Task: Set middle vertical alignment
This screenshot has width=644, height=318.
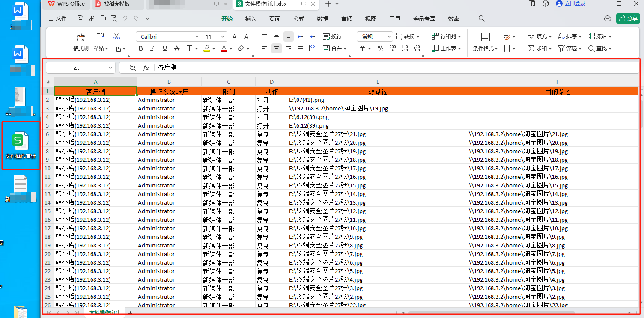Action: (277, 36)
